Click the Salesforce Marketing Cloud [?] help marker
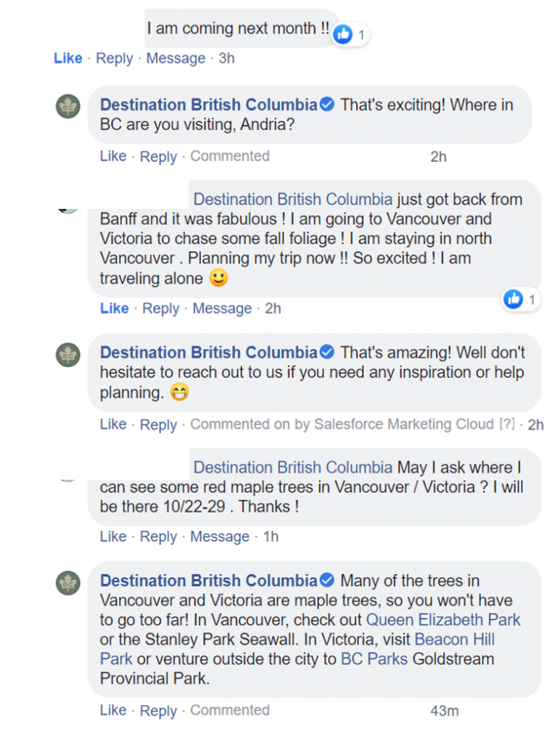 [507, 424]
